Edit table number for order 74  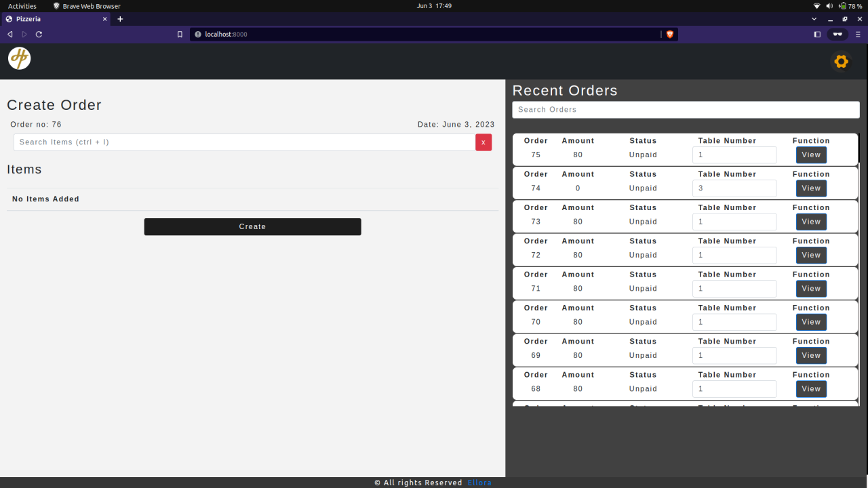click(734, 188)
